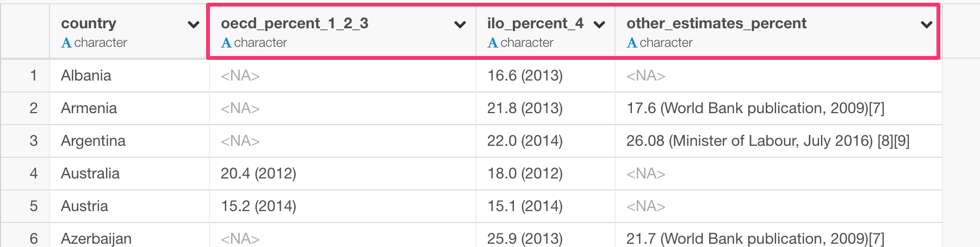This screenshot has height=247, width=980.
Task: Click the character type icon under oecd_percent_1_2_3
Action: click(226, 42)
